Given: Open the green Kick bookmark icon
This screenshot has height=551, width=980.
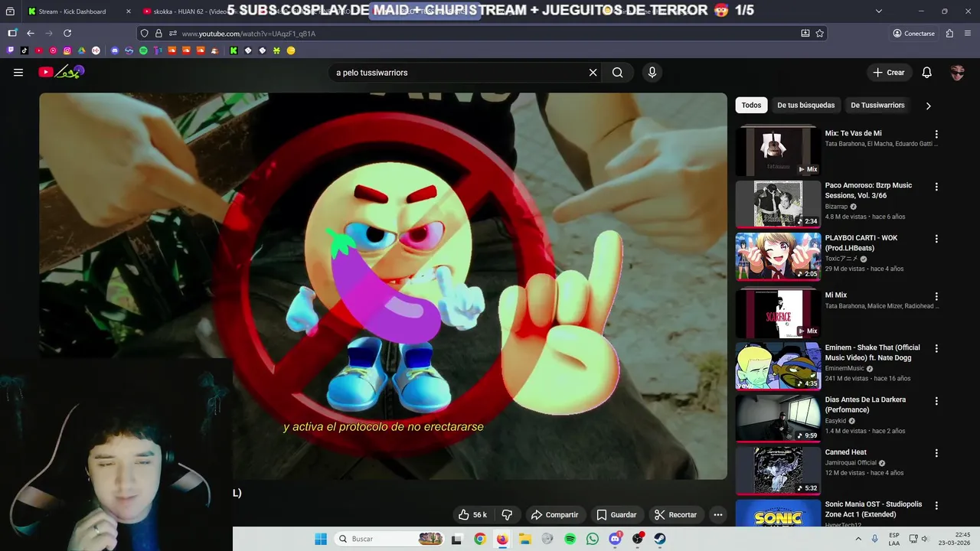Looking at the screenshot, I should point(234,51).
